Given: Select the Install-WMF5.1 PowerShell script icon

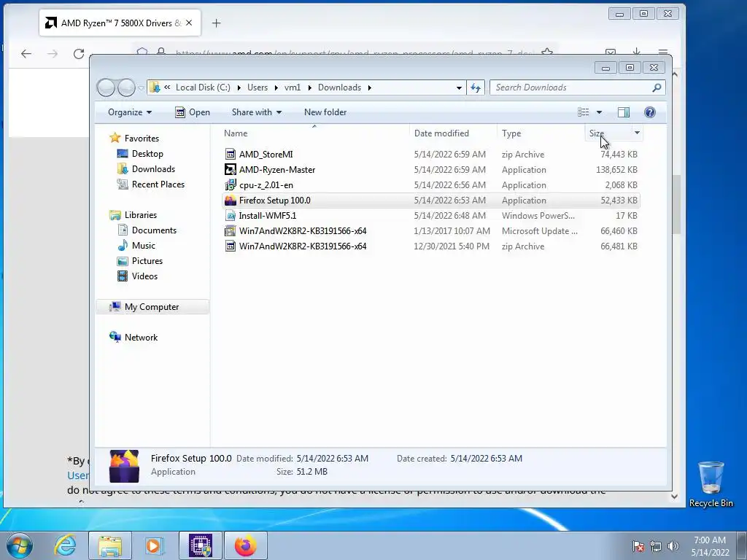Looking at the screenshot, I should (x=231, y=216).
